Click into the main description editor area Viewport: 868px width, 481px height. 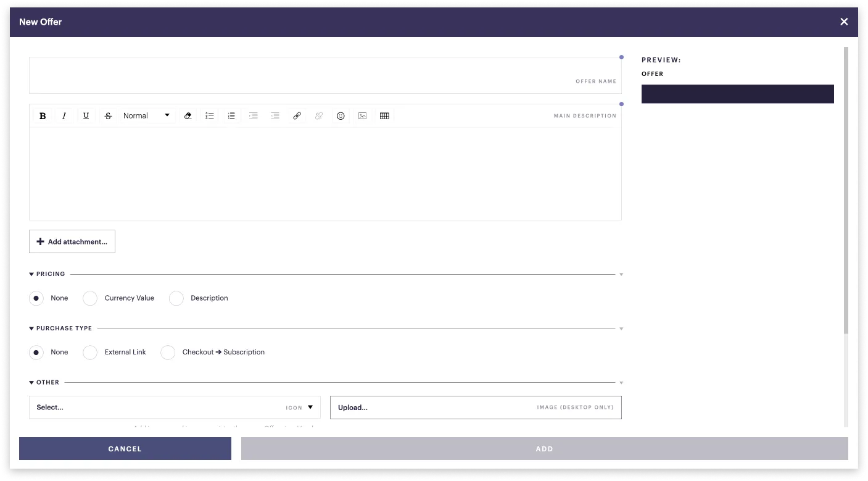click(325, 173)
